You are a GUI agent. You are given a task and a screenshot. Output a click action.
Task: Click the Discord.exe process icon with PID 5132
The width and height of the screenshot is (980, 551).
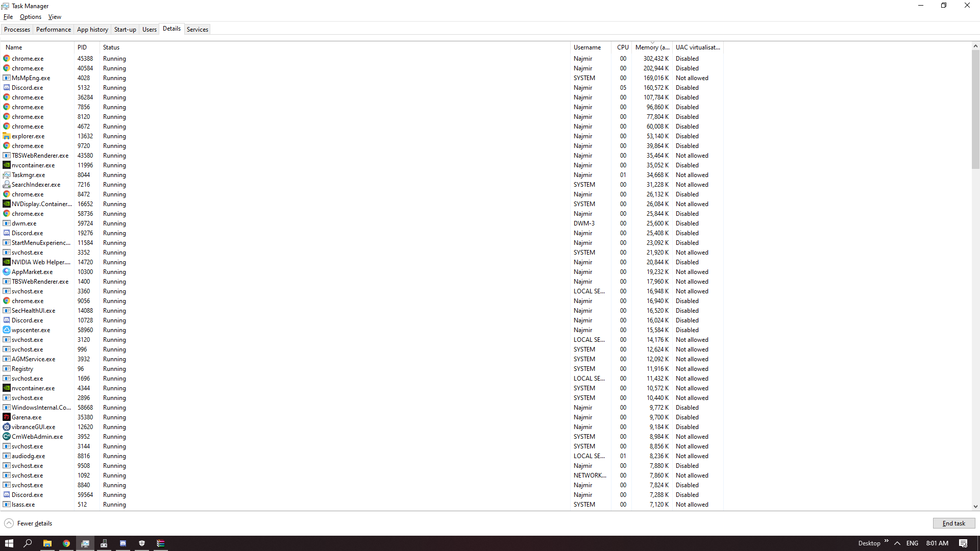pyautogui.click(x=6, y=87)
